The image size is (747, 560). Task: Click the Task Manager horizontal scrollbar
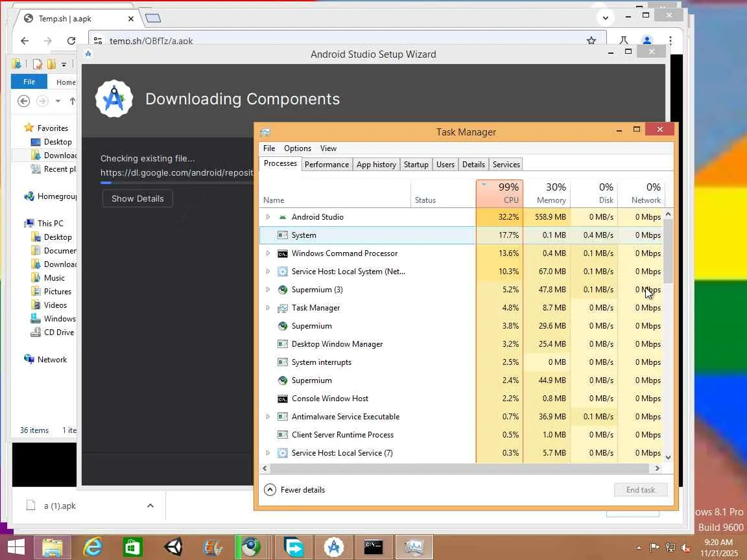click(x=460, y=468)
